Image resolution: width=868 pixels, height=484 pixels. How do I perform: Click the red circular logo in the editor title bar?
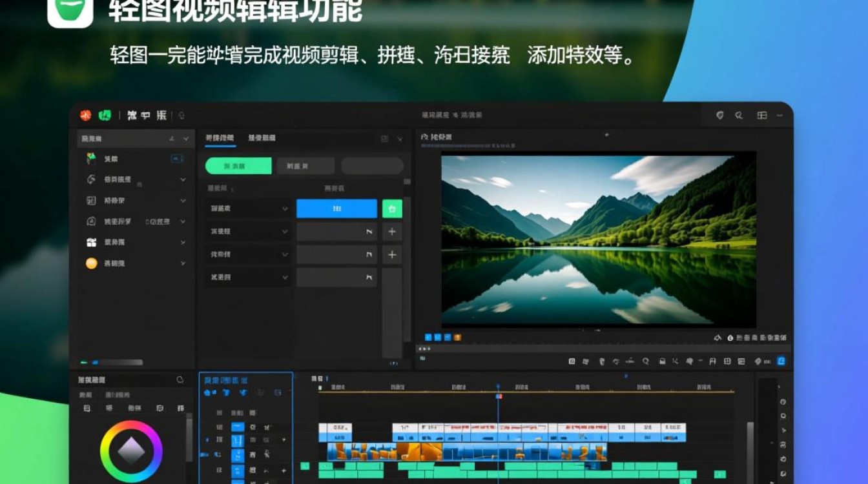click(85, 116)
